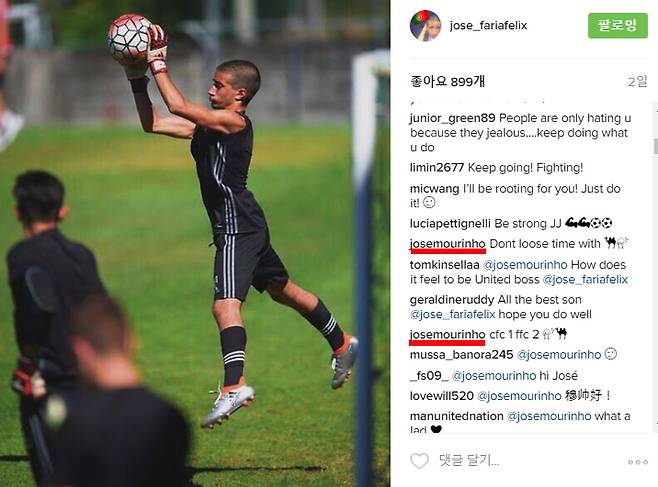Click @jose_fariafelix mention in tomkinsellaa comment
This screenshot has height=487, width=658.
pyautogui.click(x=585, y=280)
